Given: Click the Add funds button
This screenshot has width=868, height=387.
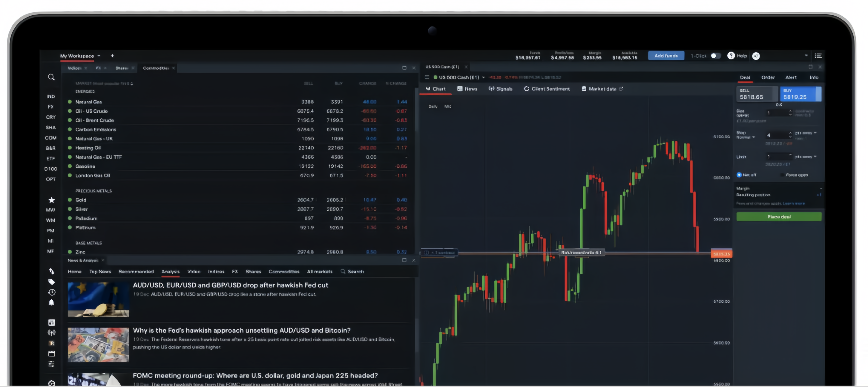Looking at the screenshot, I should [666, 56].
